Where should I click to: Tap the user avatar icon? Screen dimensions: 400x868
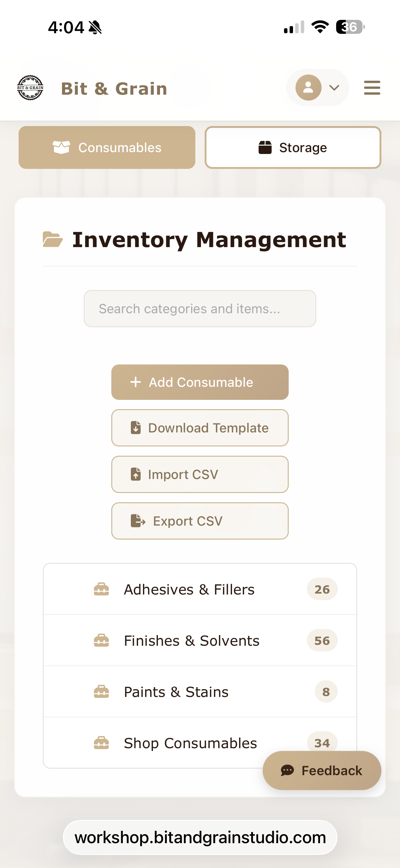308,88
